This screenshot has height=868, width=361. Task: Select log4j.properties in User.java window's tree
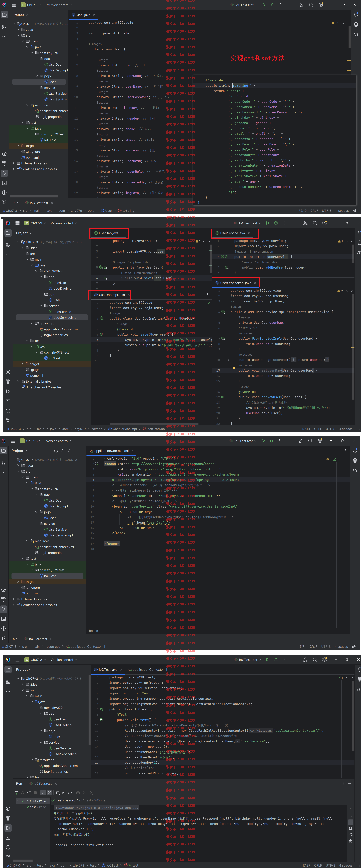point(49,117)
